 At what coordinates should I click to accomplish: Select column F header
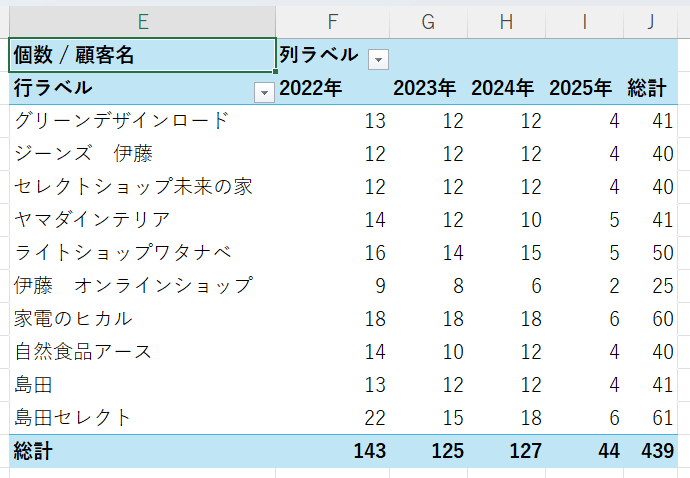click(333, 21)
